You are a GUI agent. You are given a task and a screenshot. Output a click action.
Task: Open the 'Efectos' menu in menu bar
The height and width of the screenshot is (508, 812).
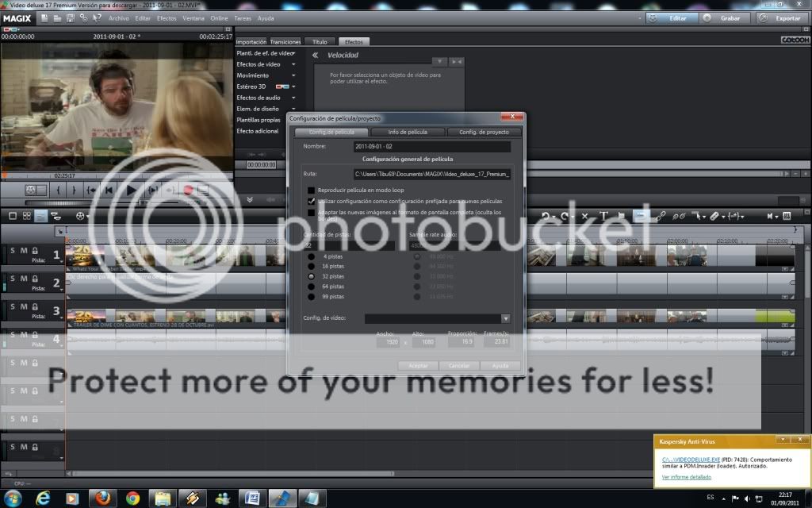pyautogui.click(x=167, y=17)
